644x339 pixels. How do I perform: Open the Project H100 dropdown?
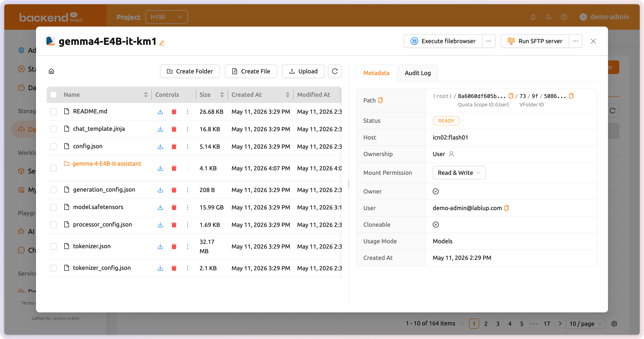[x=167, y=17]
